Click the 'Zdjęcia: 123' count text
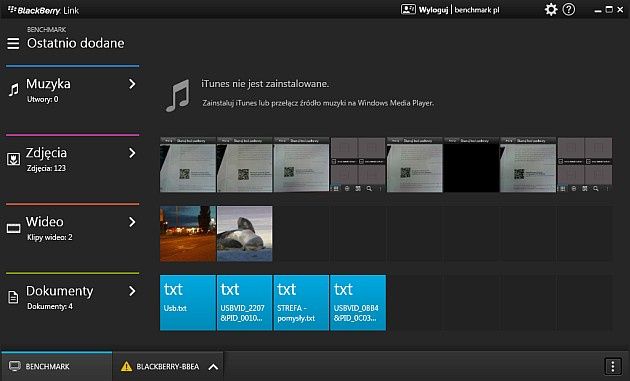The height and width of the screenshot is (381, 630). (46, 168)
